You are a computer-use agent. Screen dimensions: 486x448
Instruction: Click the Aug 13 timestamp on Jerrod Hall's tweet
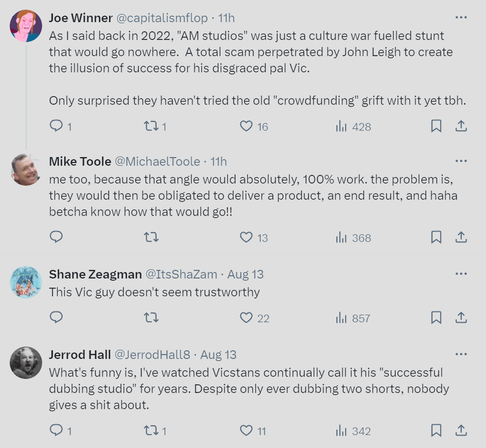(218, 355)
